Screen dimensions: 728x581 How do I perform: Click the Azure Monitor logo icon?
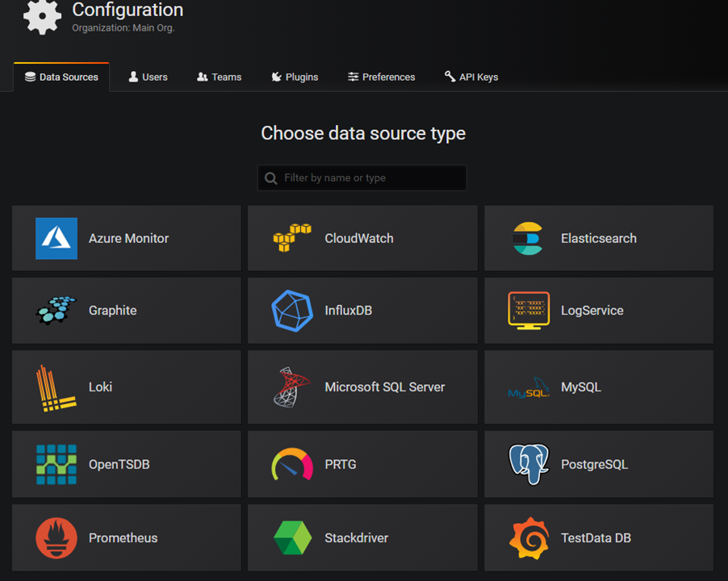56,238
